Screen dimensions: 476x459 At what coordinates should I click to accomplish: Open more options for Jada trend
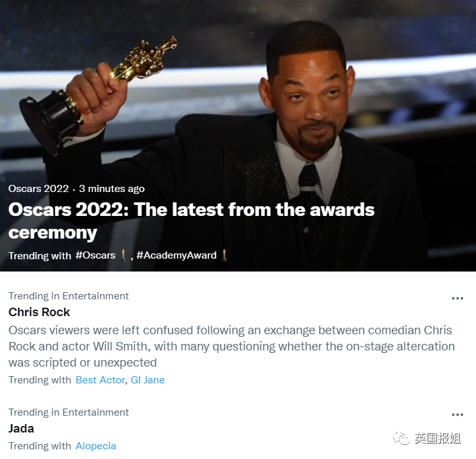tap(457, 414)
